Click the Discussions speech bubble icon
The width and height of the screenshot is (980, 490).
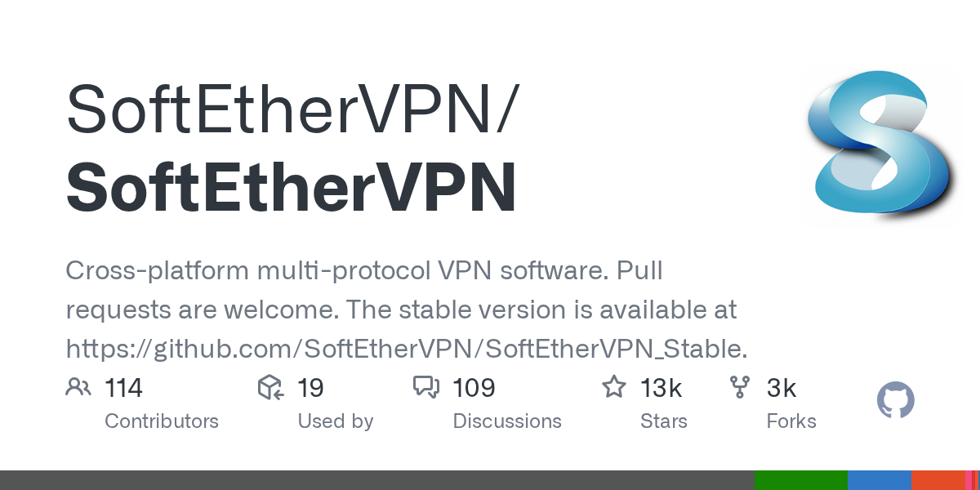point(426,387)
